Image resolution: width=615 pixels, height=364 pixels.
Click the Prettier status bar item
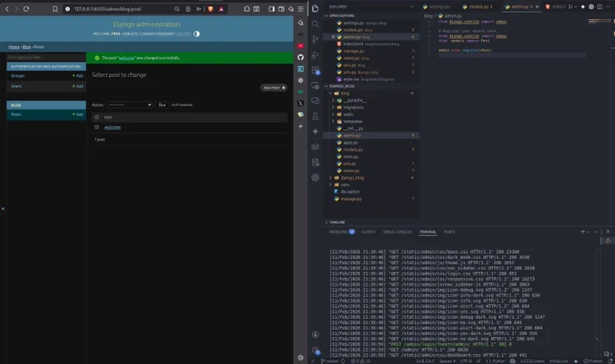pyautogui.click(x=593, y=361)
